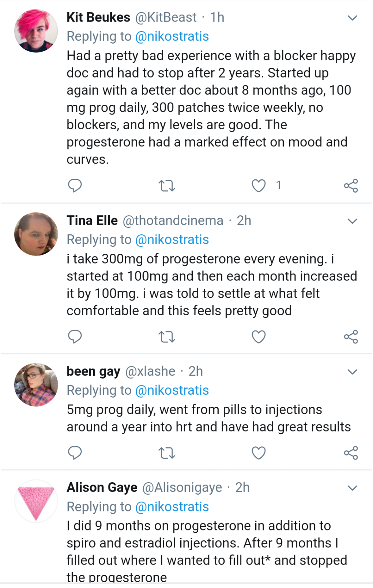Open dropdown menu on Kit Beukes' tweet
Screen dimensions: 373x588
click(352, 18)
